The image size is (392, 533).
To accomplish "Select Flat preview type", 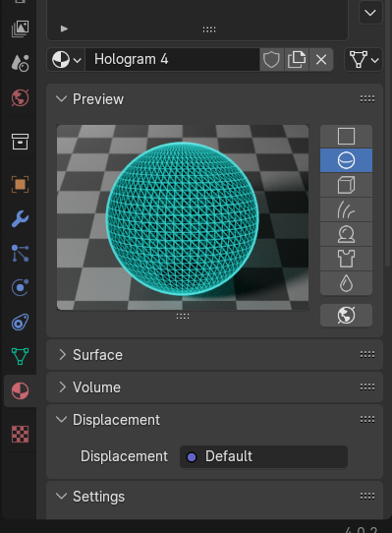I will [x=346, y=137].
